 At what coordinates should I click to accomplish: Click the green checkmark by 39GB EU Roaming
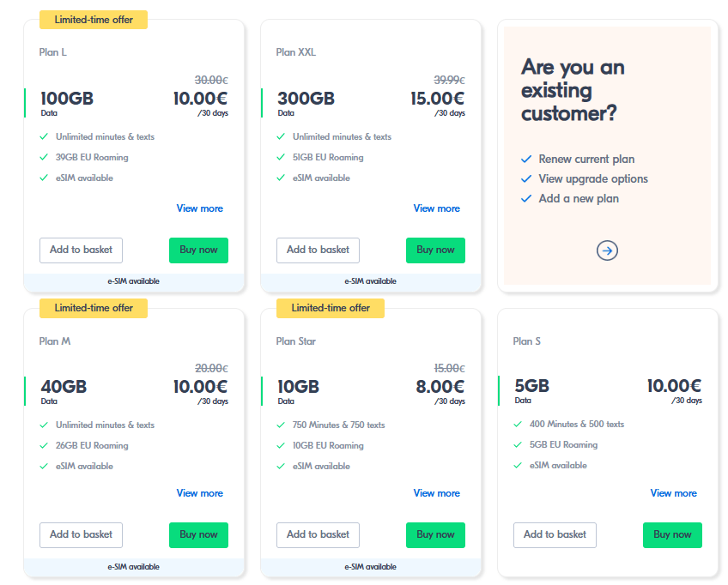[x=44, y=157]
